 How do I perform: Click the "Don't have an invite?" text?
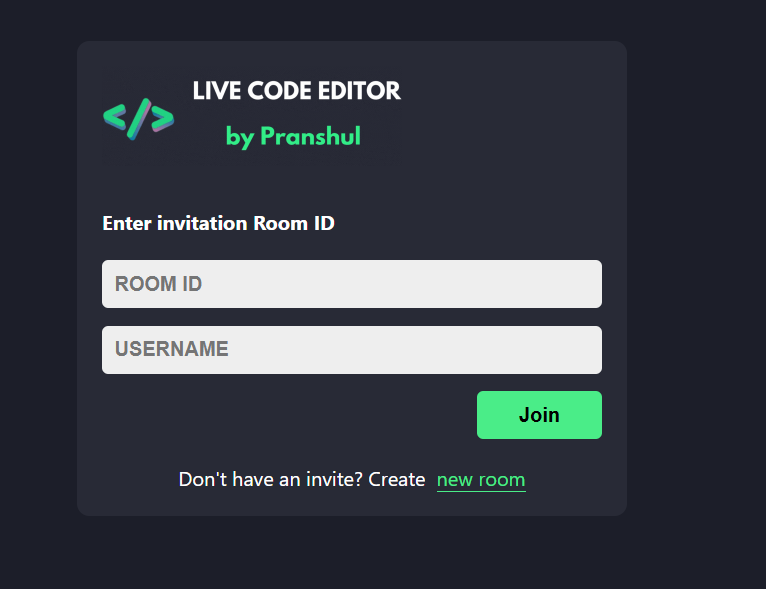270,480
